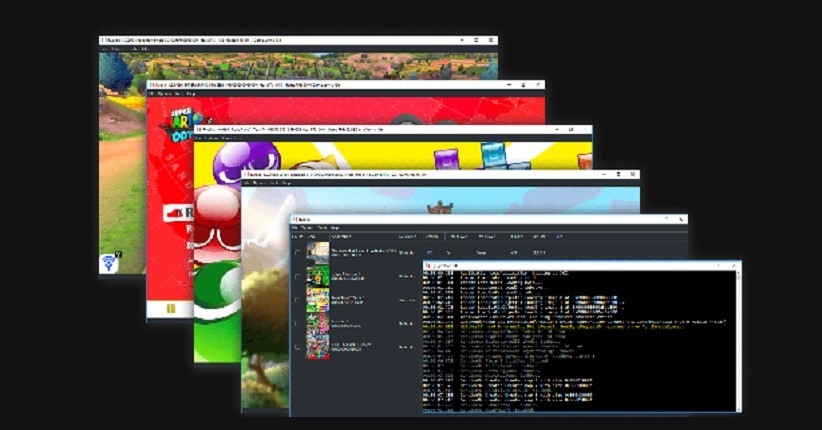The width and height of the screenshot is (822, 430).
Task: Sort game list by Time Played column header
Action: (x=459, y=236)
